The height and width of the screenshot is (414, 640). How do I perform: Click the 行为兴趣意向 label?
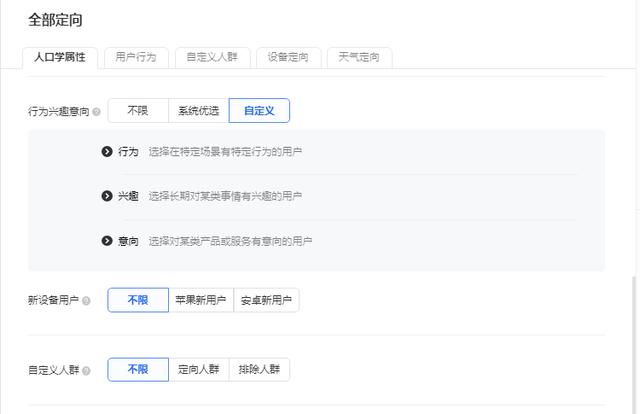coord(58,111)
